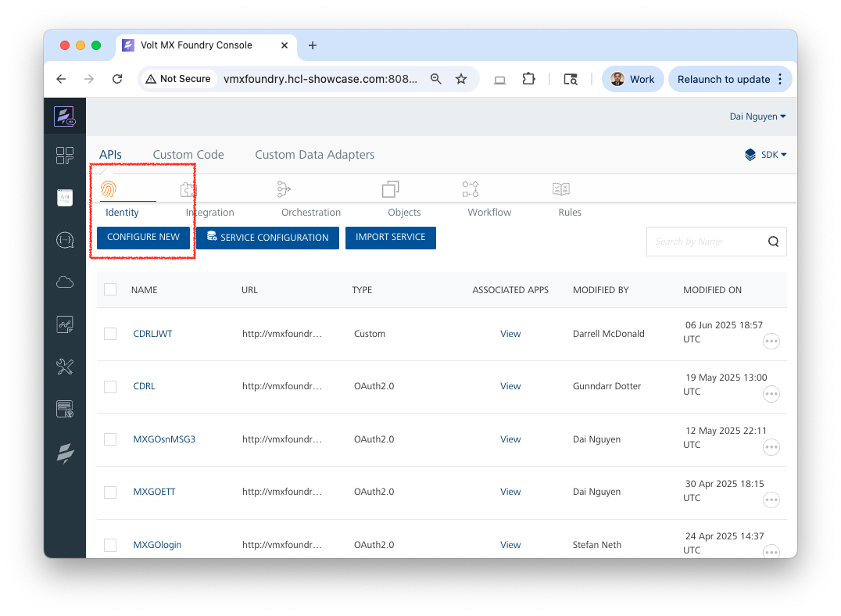Open the Settings tools icon in sidebar
Viewport: 841px width, 616px height.
pos(64,367)
